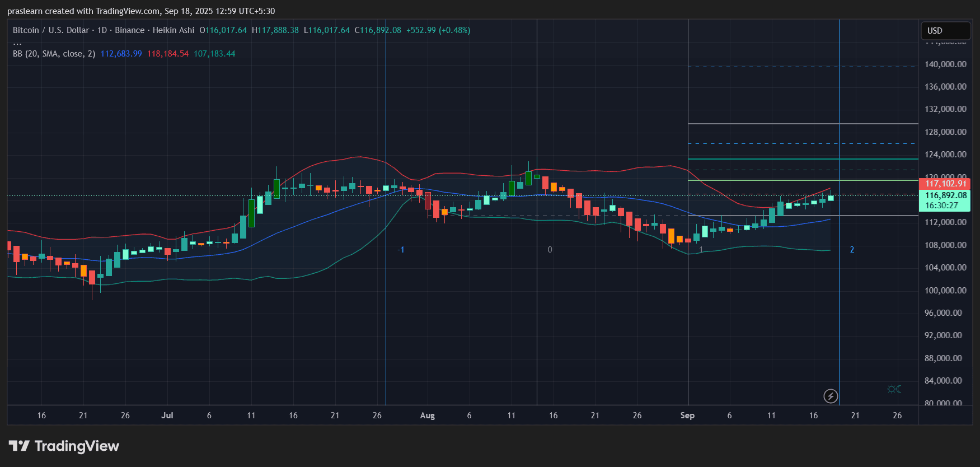
Task: Open the USD currency selector
Action: pyautogui.click(x=945, y=31)
